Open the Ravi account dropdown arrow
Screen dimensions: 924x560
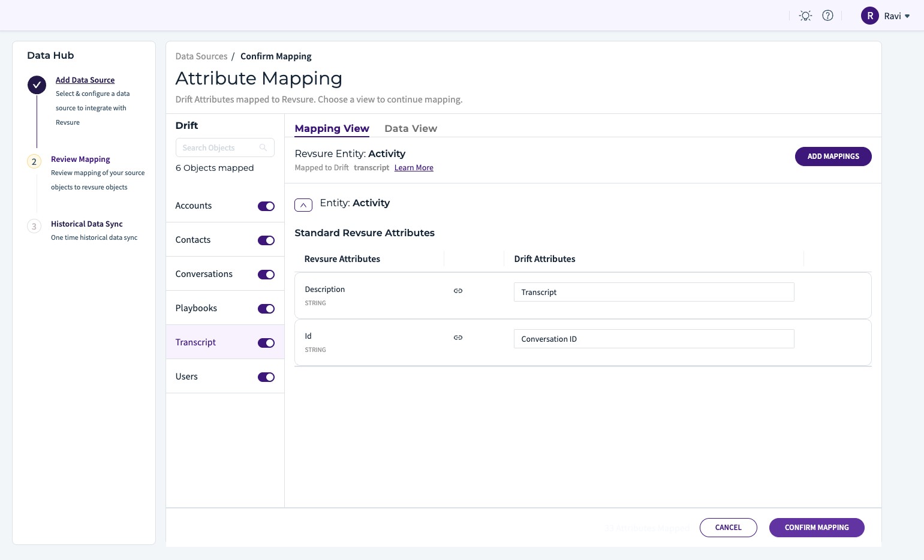907,16
